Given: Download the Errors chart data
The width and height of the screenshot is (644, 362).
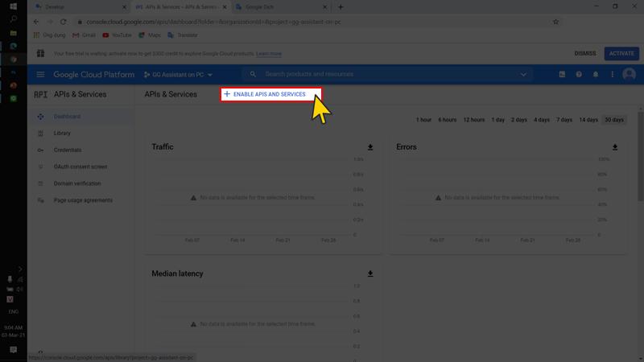Looking at the screenshot, I should (615, 147).
